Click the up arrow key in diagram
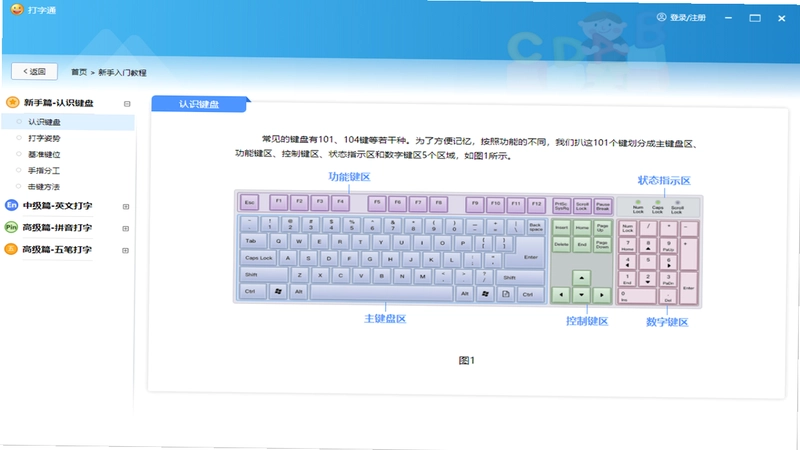Screen dimensions: 800x450 581,278
